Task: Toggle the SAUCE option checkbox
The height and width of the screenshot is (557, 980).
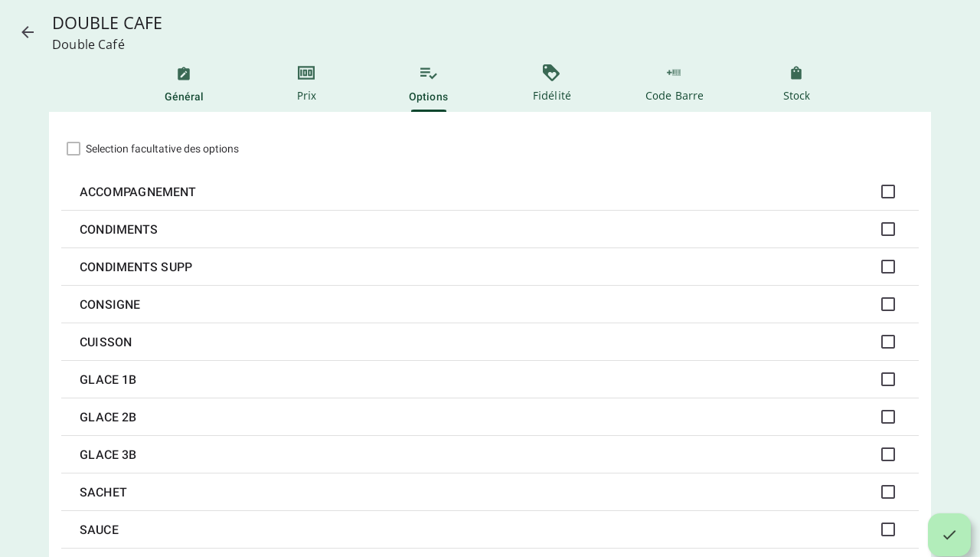Action: [x=888, y=529]
